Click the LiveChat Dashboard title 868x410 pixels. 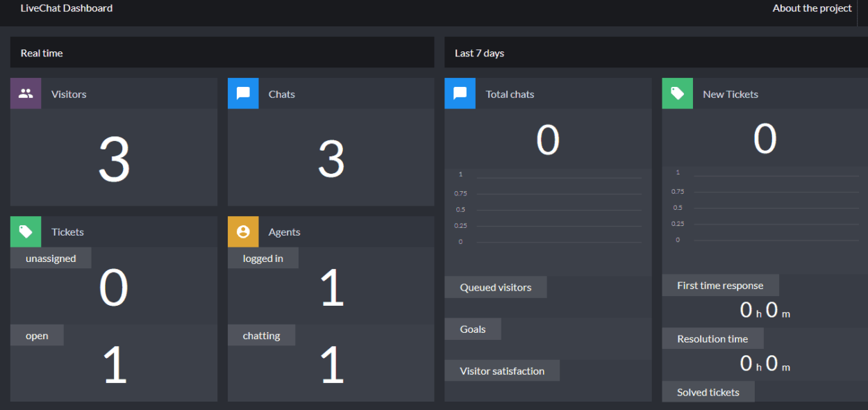[67, 8]
